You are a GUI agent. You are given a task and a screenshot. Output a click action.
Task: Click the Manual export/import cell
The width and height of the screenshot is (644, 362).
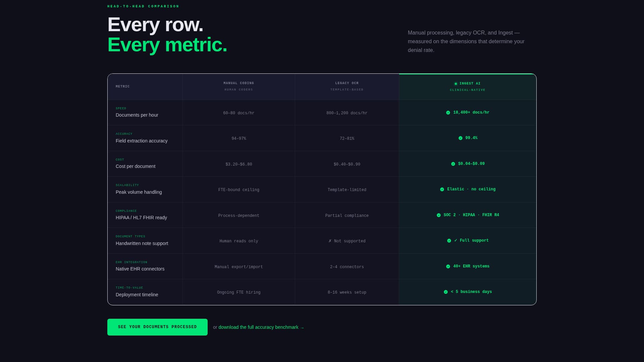pyautogui.click(x=239, y=267)
